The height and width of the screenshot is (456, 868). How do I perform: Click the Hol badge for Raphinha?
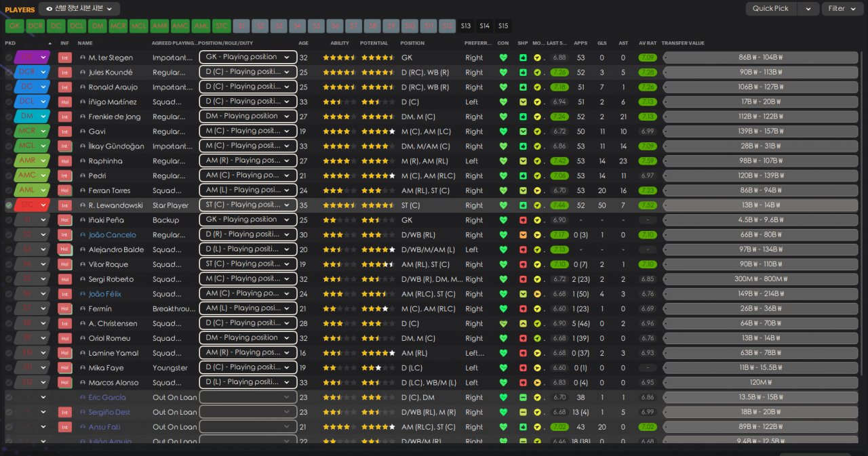point(65,161)
